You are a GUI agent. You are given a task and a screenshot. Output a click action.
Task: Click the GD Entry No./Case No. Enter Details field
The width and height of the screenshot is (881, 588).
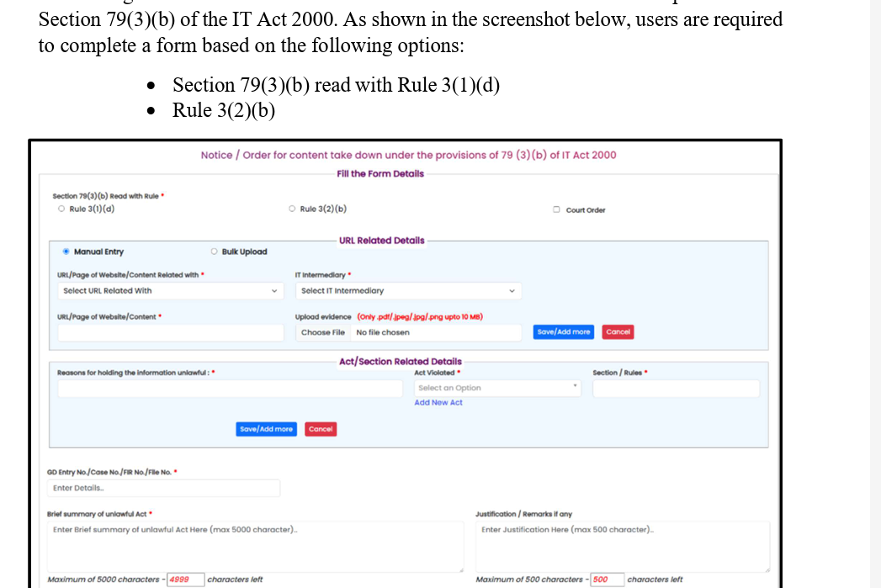164,488
